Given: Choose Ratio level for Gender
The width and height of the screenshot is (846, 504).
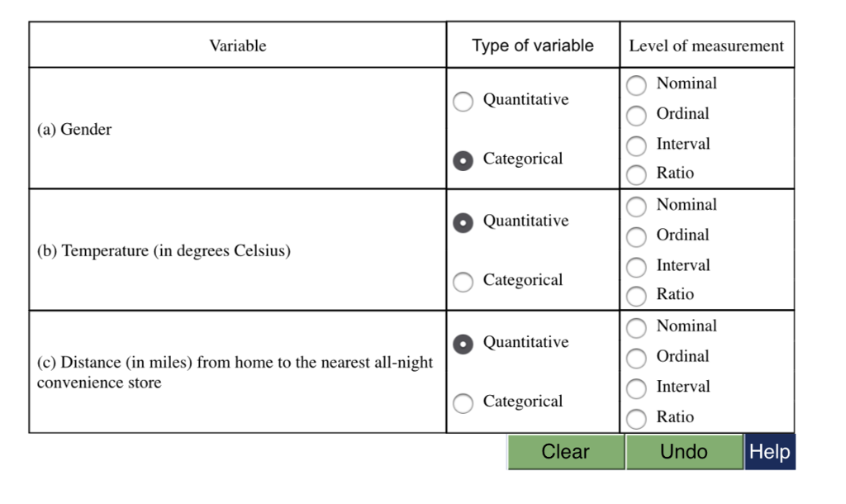Looking at the screenshot, I should coord(637,175).
